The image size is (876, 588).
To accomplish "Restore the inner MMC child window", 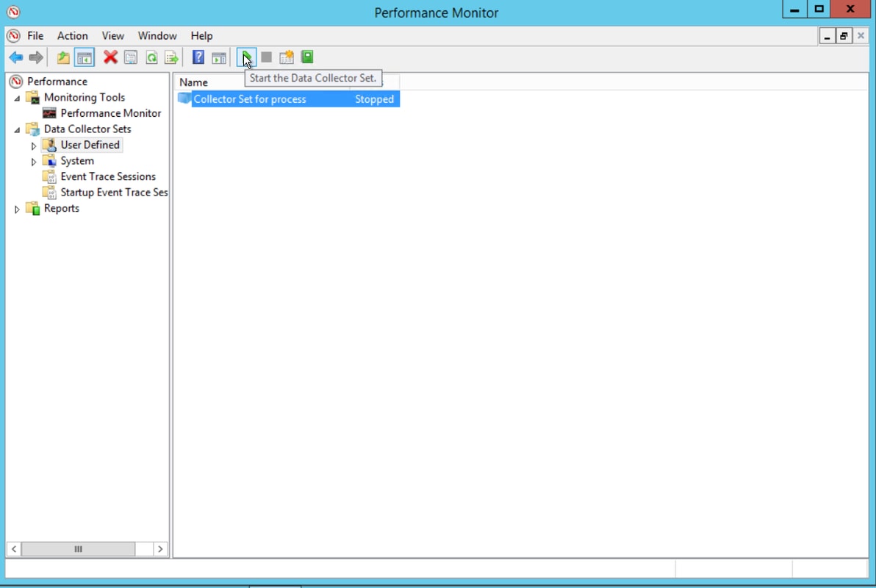I will click(844, 36).
